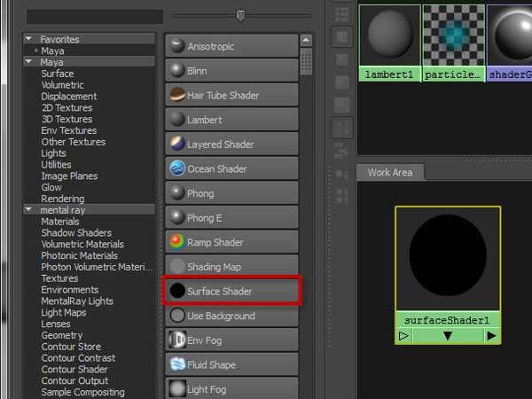Select the Rendering category
532x399 pixels.
tap(63, 199)
